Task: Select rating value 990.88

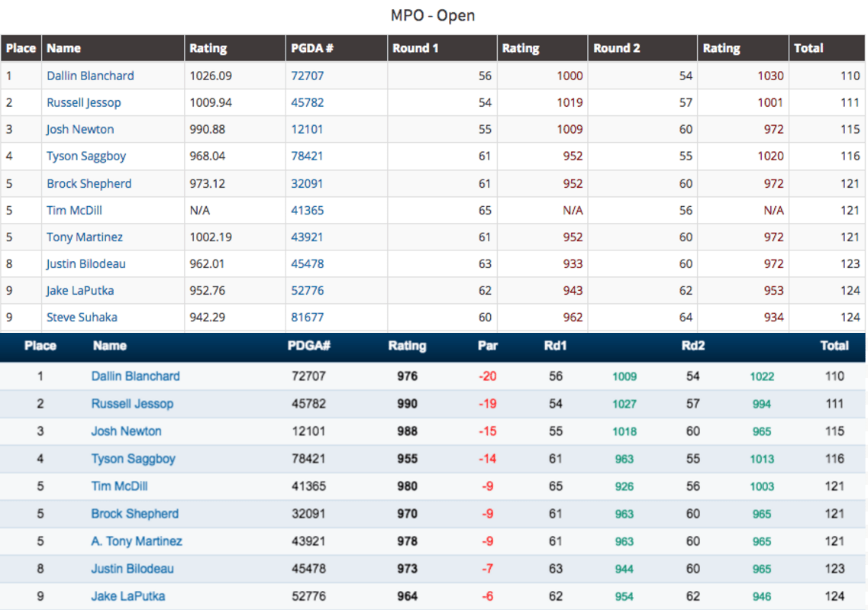Action: [x=208, y=129]
